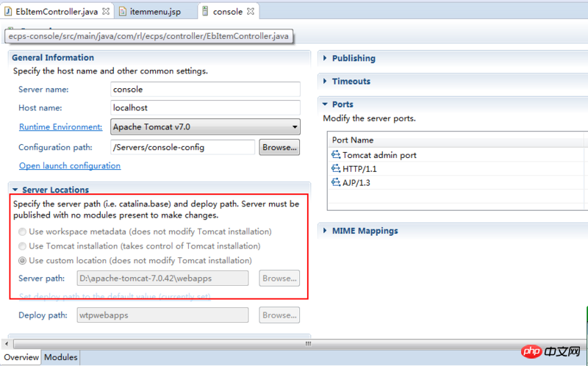The image size is (588, 366).
Task: Close the EbItemController.java tab
Action: [x=106, y=12]
